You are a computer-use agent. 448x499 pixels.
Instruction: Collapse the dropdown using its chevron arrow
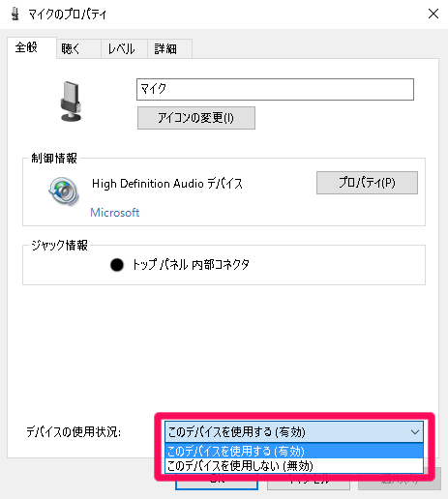click(x=415, y=432)
